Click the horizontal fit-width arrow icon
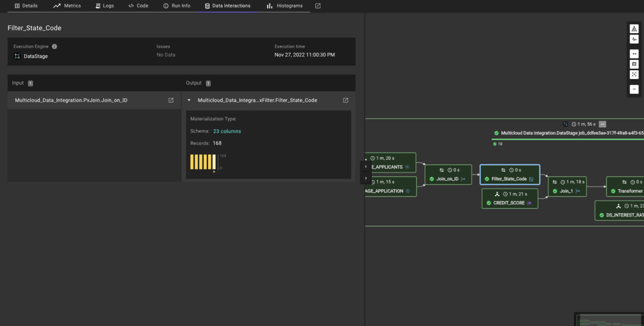Image resolution: width=644 pixels, height=326 pixels. (x=634, y=54)
